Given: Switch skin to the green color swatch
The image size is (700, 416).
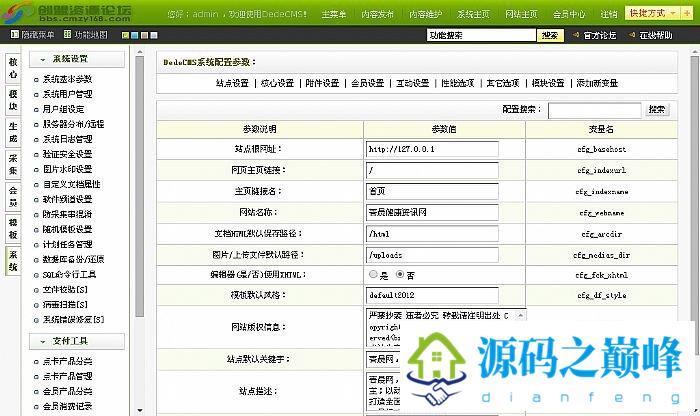Looking at the screenshot, I should [125, 35].
